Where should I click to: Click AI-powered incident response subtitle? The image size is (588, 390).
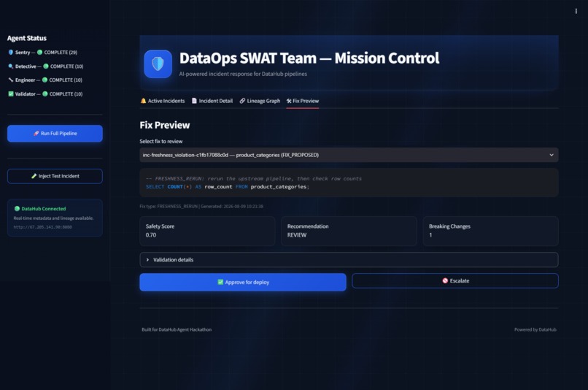243,74
